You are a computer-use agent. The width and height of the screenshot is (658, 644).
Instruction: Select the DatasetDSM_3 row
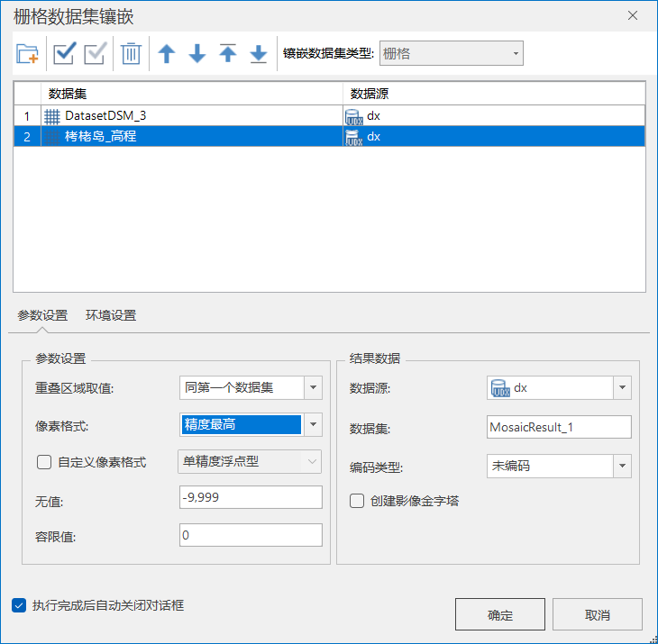coord(329,115)
